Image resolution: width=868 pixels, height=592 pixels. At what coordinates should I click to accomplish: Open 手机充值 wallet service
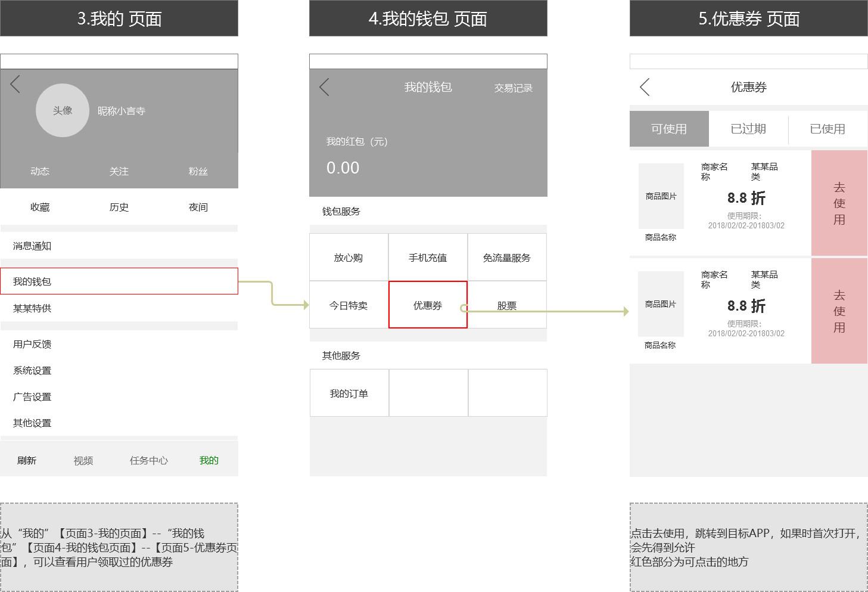coord(428,257)
